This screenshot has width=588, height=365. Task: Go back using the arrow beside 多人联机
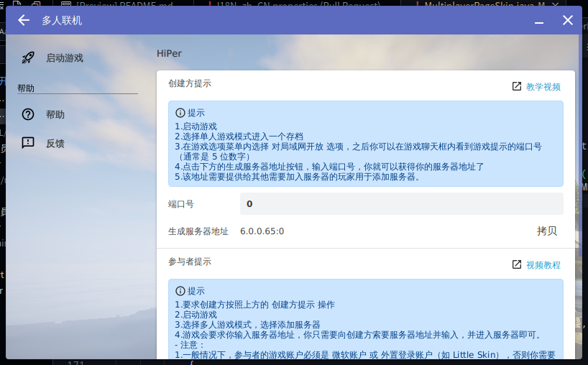coord(24,20)
